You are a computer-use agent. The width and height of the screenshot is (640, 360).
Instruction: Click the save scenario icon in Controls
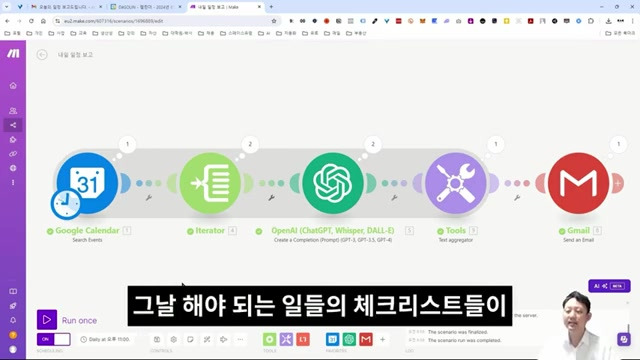point(157,339)
